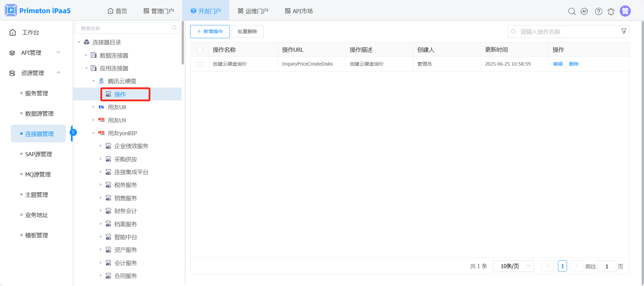The width and height of the screenshot is (644, 286).
Task: Open the help question mark icon
Action: coord(598,11)
